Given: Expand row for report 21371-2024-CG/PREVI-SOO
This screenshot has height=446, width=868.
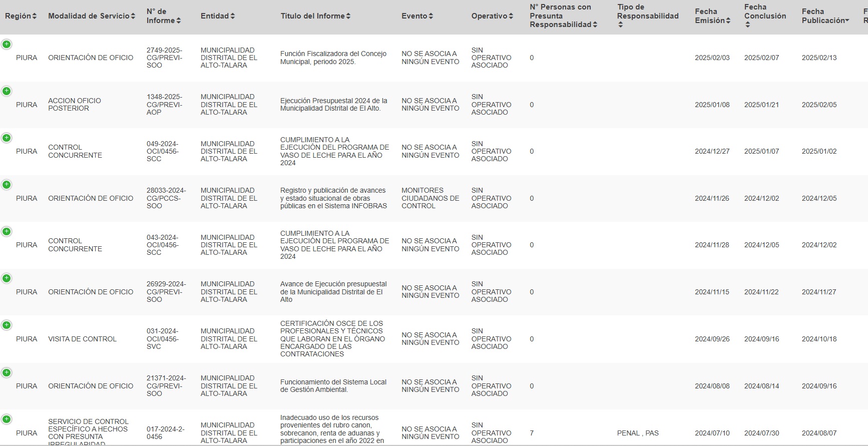Looking at the screenshot, I should click(x=7, y=372).
